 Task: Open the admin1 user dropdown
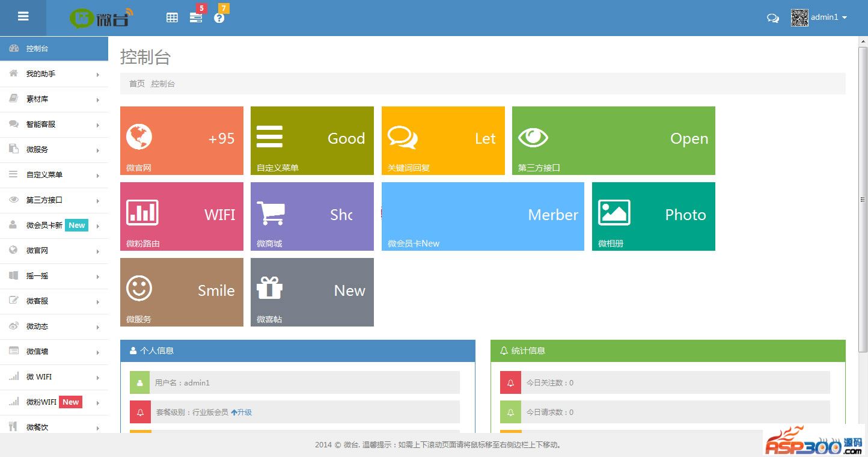coord(829,17)
